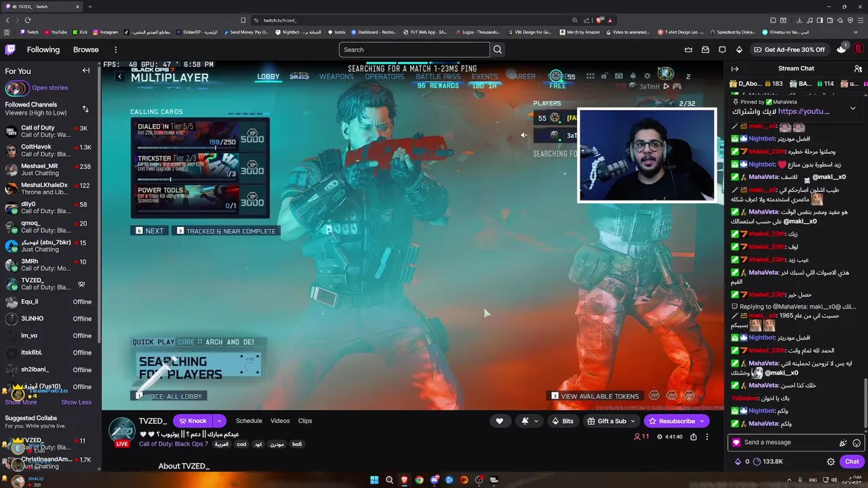Viewport: 868px width, 488px height.
Task: Open Chrome from the taskbar
Action: point(419,480)
